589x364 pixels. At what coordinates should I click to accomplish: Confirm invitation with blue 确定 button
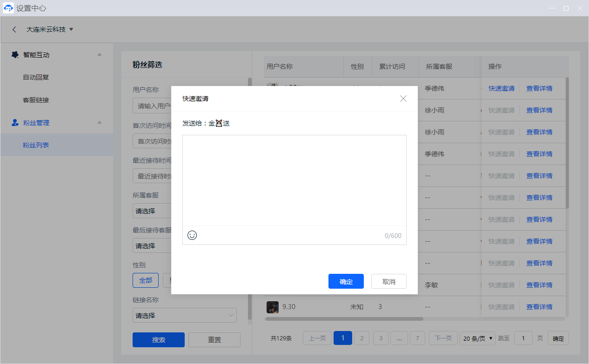(346, 281)
